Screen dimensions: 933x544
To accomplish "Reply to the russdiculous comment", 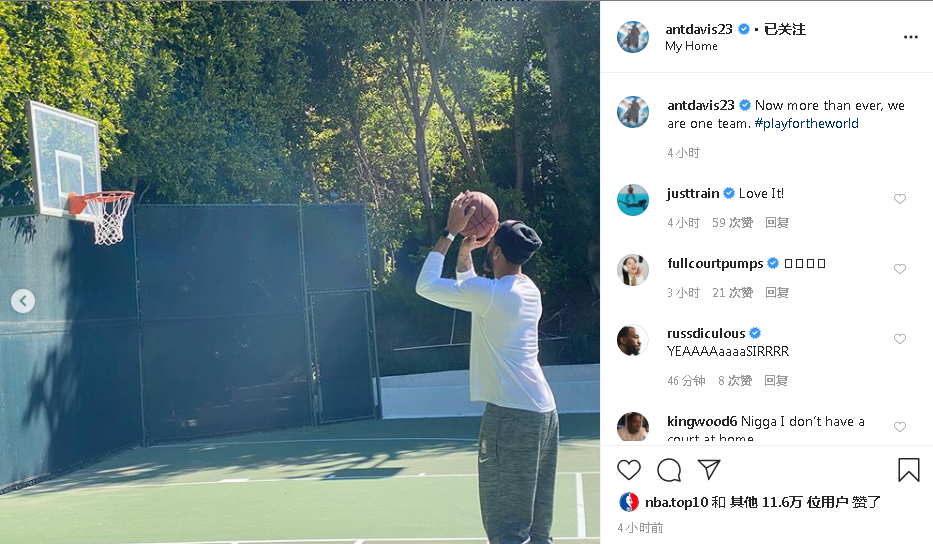I will pos(776,380).
